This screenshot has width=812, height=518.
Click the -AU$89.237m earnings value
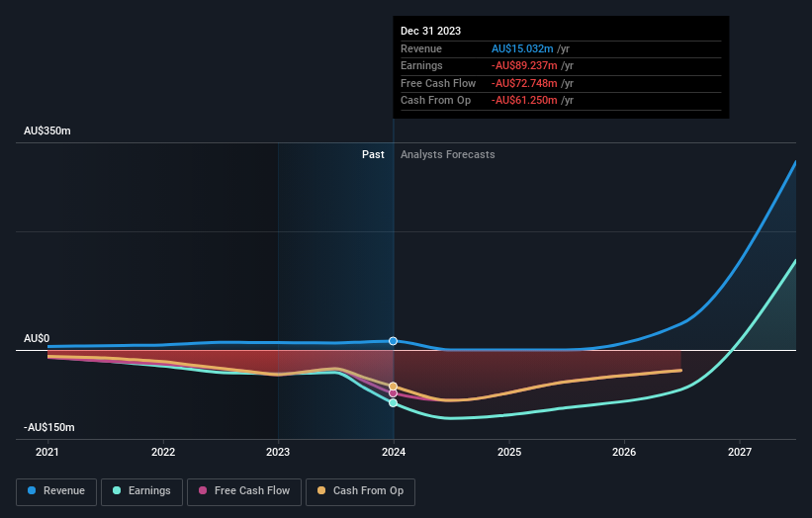point(524,65)
